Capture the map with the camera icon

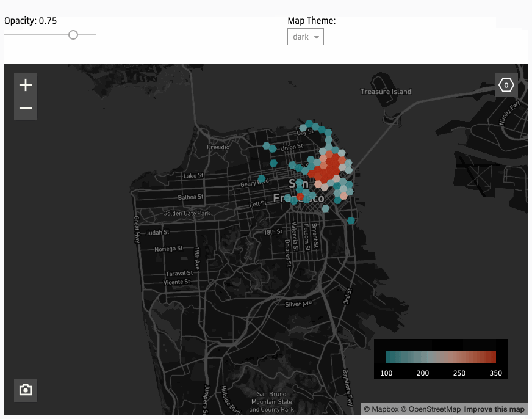point(26,390)
